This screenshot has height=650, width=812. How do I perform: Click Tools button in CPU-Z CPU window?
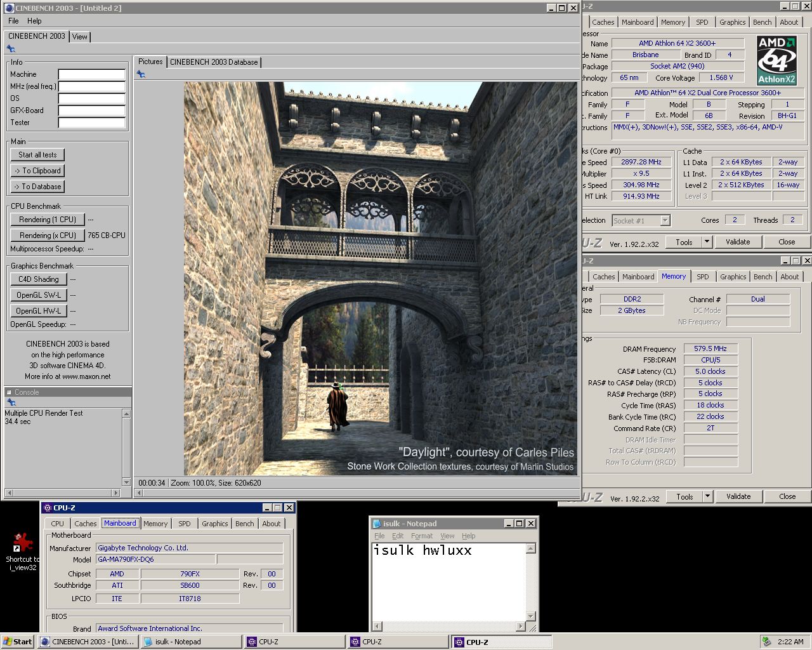click(x=684, y=242)
